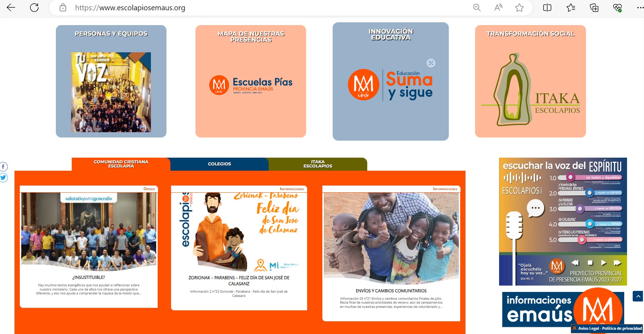Add this page to favorites with the star
The height and width of the screenshot is (334, 644).
click(x=519, y=7)
